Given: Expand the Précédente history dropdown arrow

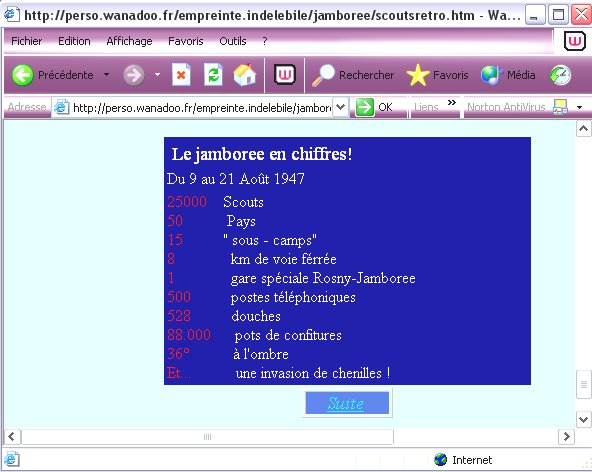Looking at the screenshot, I should point(106,74).
